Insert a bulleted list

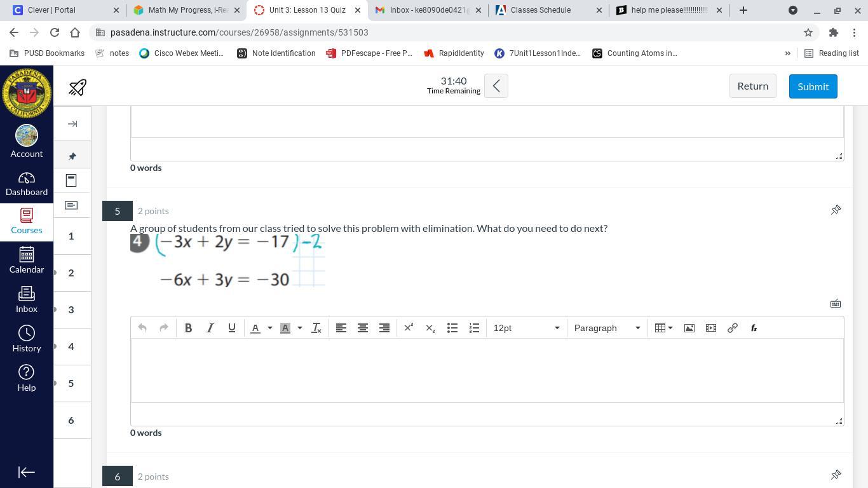pyautogui.click(x=452, y=328)
